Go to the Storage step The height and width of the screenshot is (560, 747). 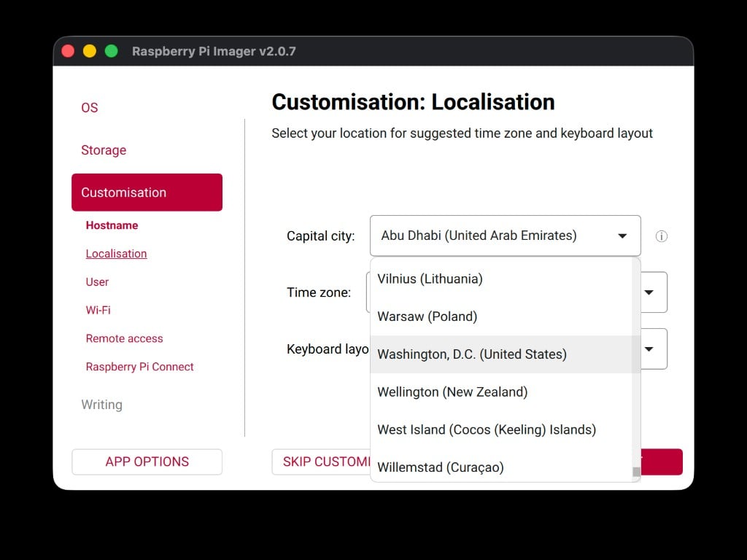(x=104, y=150)
